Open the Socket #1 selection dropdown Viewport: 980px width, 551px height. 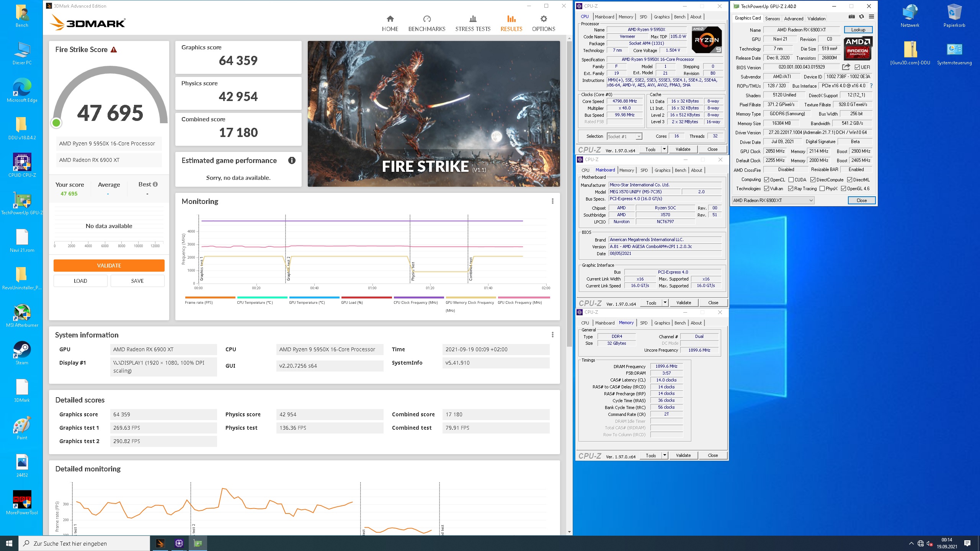624,137
